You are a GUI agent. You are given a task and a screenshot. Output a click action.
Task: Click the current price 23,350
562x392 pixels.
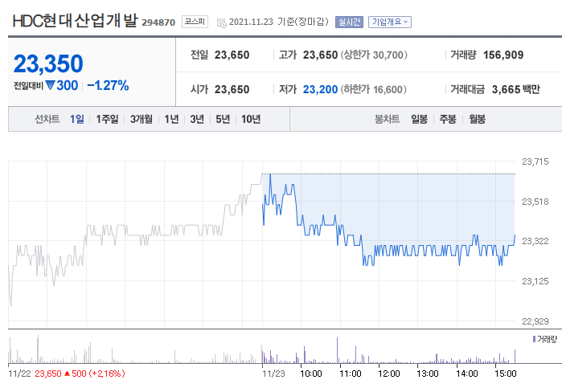click(x=48, y=63)
